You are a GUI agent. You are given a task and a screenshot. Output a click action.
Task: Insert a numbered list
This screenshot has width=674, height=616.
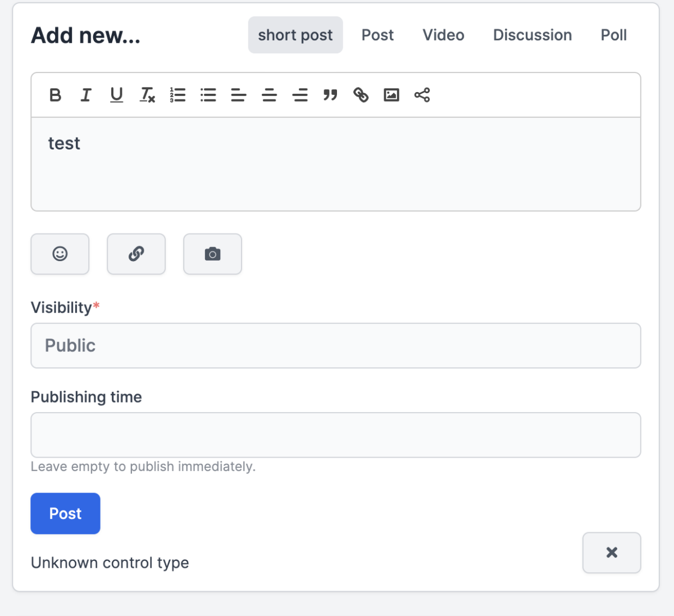click(177, 95)
